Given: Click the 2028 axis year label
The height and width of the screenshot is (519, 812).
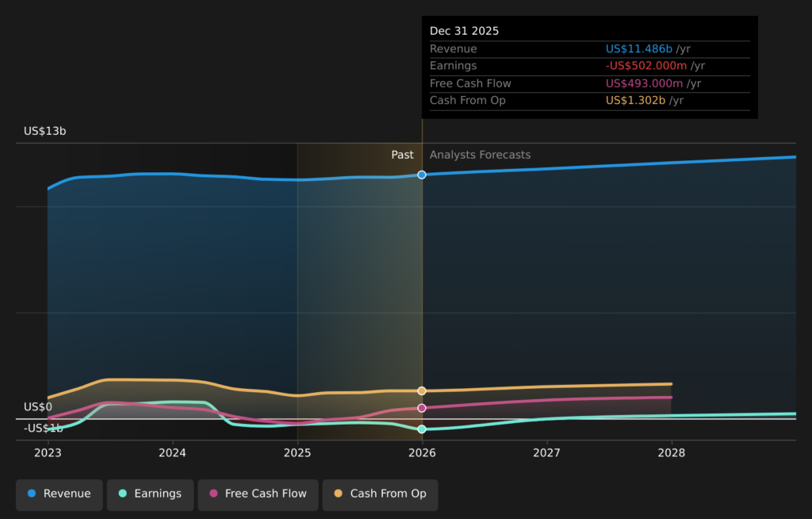Looking at the screenshot, I should click(672, 452).
